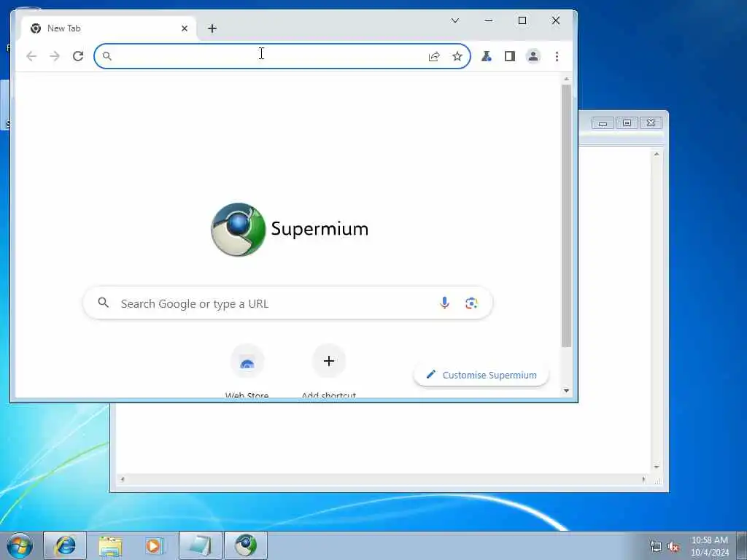Bookmark this tab with the star icon
Screen dimensions: 747x560
pos(457,57)
